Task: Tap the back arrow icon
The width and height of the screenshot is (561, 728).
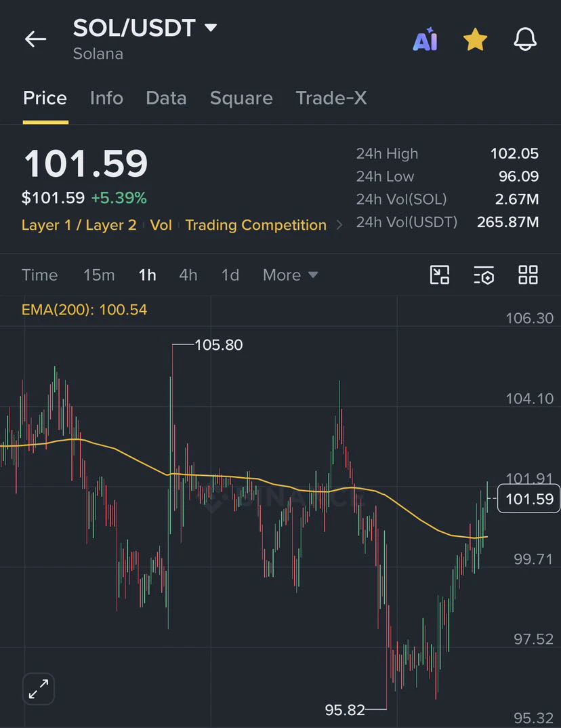Action: 35,39
